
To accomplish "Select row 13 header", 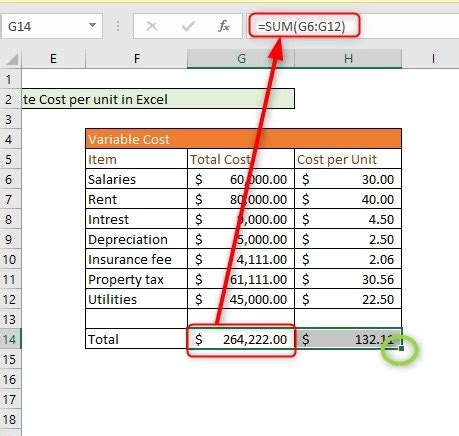I will pyautogui.click(x=10, y=319).
